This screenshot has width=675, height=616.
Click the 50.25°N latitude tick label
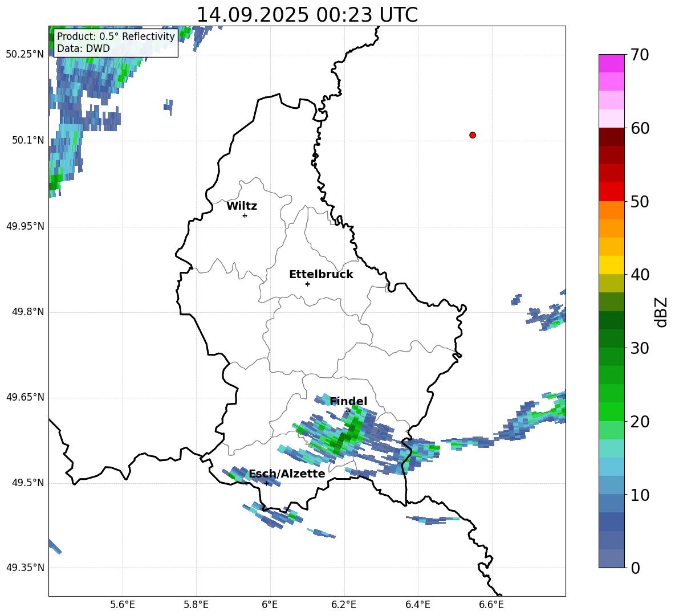[x=25, y=55]
